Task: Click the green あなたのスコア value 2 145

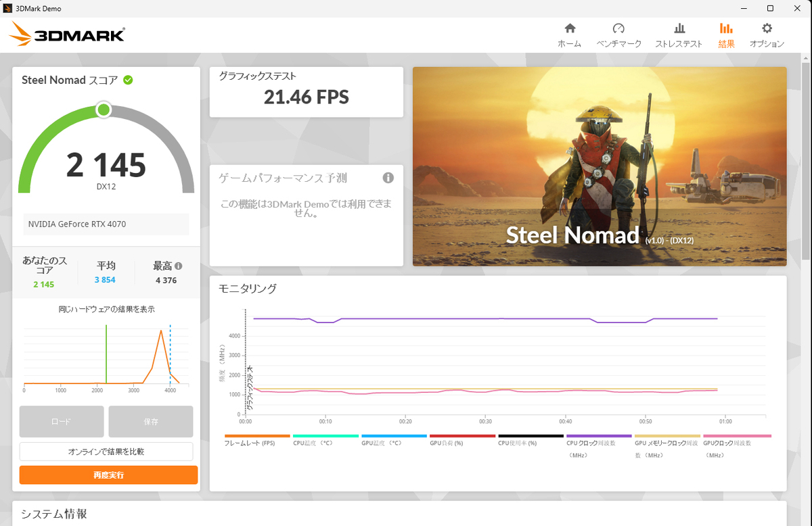Action: pos(43,284)
